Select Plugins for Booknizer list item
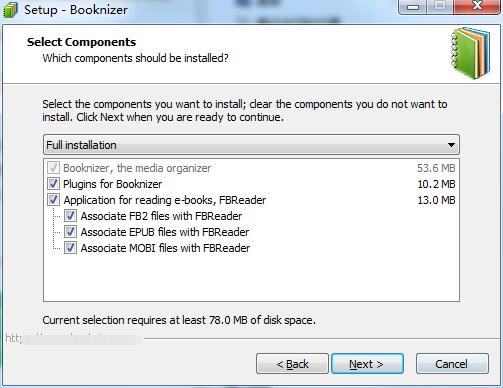 click(113, 184)
